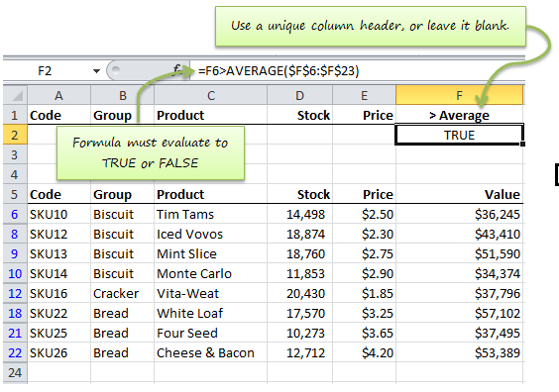Click the Select All corner triangle
The width and height of the screenshot is (559, 392).
(15, 95)
